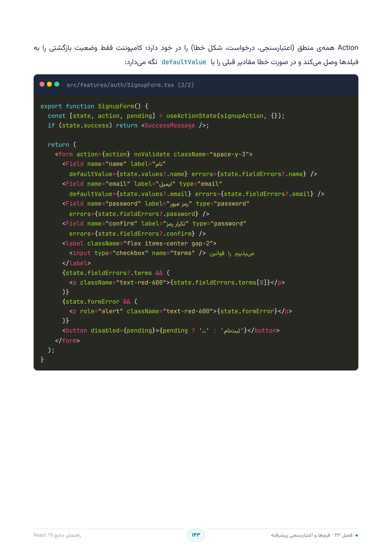Click the name="confirm" Field line
The image size is (392, 555).
point(154,224)
